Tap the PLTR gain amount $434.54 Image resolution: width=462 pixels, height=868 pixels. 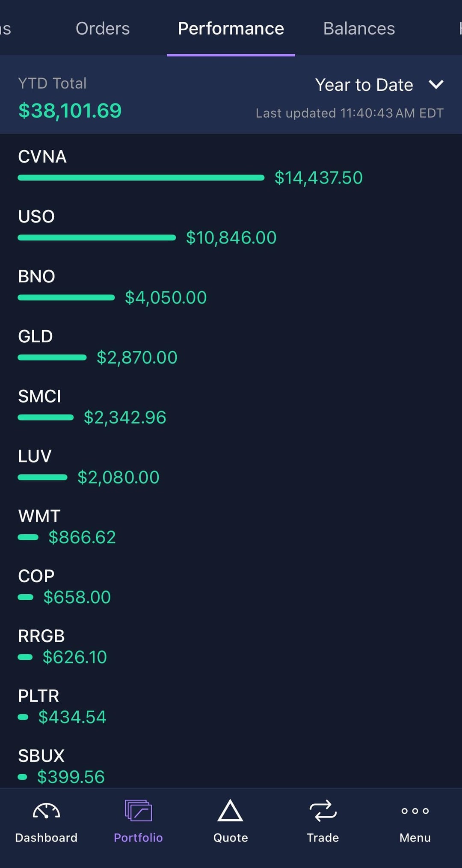72,717
